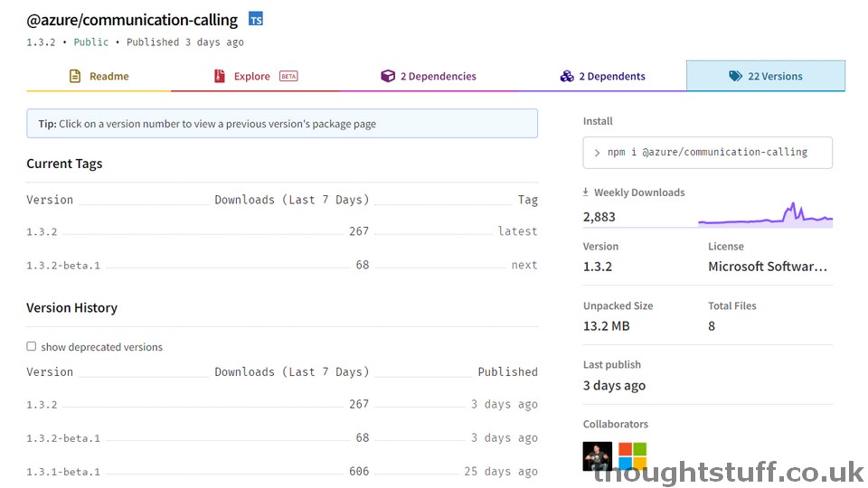Click the npm install command box
868x488 pixels.
click(x=707, y=152)
